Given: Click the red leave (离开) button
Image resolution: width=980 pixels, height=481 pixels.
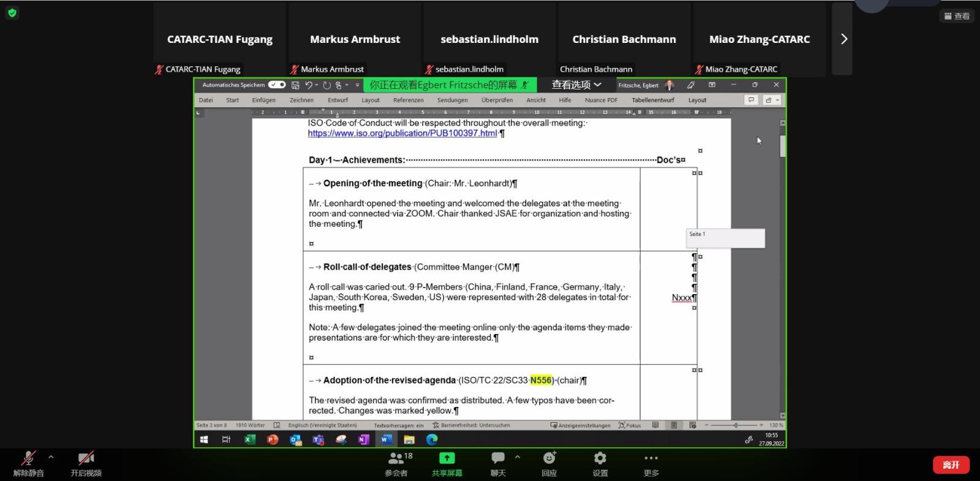Looking at the screenshot, I should (x=951, y=465).
